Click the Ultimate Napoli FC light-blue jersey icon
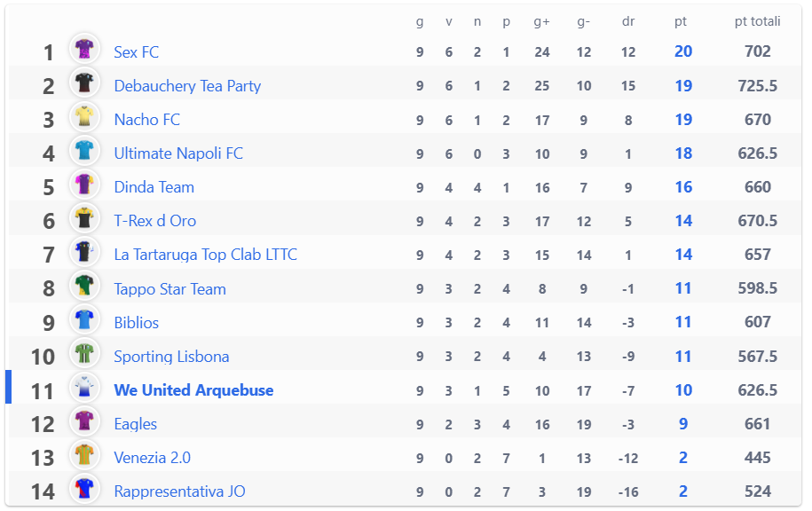Screen dimensions: 812x511 coord(84,151)
